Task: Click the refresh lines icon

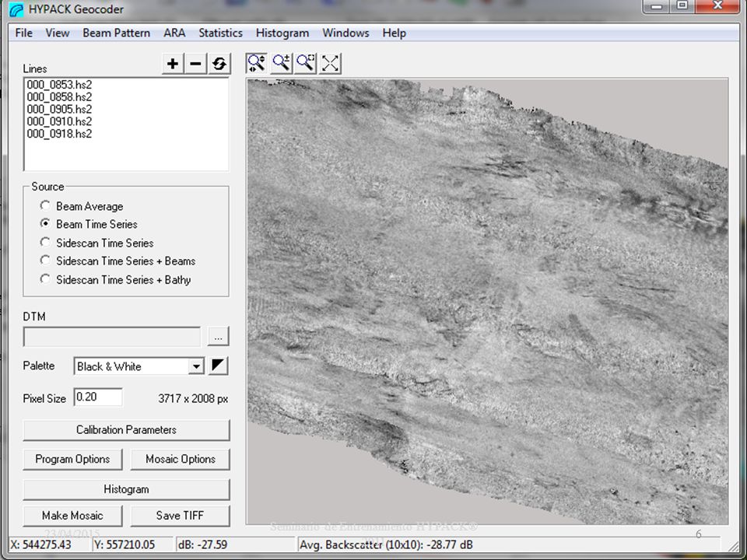Action: point(219,64)
